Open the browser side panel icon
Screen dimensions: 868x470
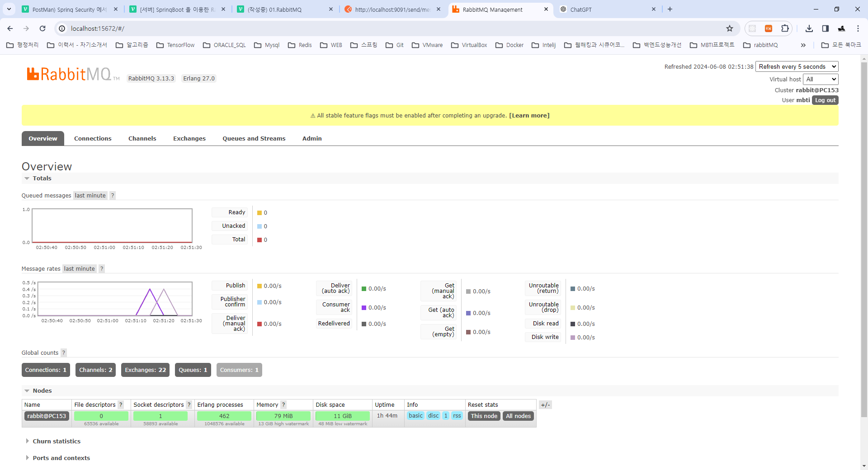[826, 28]
